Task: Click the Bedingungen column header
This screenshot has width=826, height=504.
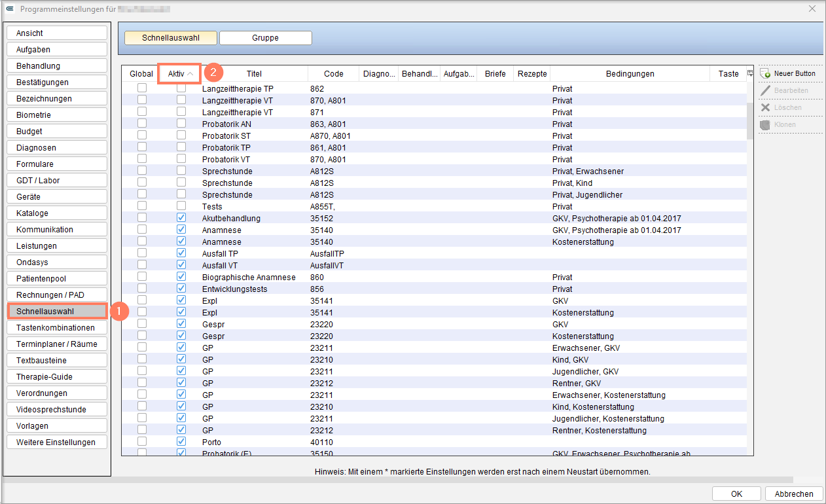Action: pos(630,74)
